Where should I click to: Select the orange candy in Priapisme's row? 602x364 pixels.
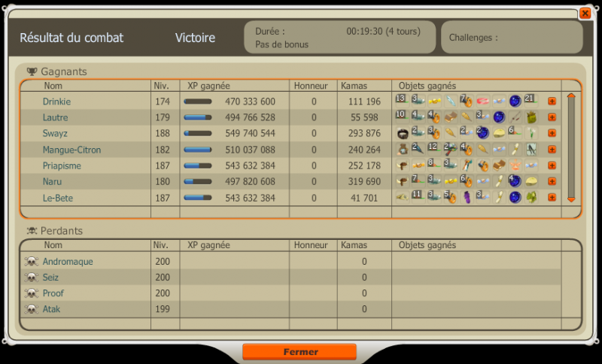tap(418, 165)
